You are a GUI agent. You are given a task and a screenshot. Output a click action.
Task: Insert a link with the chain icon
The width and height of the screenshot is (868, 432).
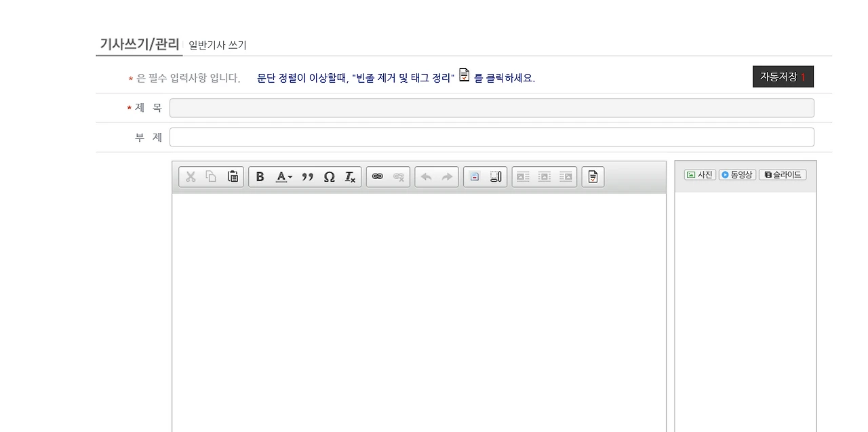point(378,177)
